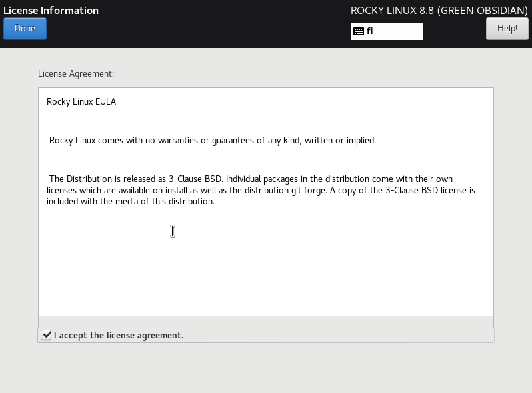Click the no warranties paragraph line
Image resolution: width=532 pixels, height=393 pixels.
click(x=213, y=141)
